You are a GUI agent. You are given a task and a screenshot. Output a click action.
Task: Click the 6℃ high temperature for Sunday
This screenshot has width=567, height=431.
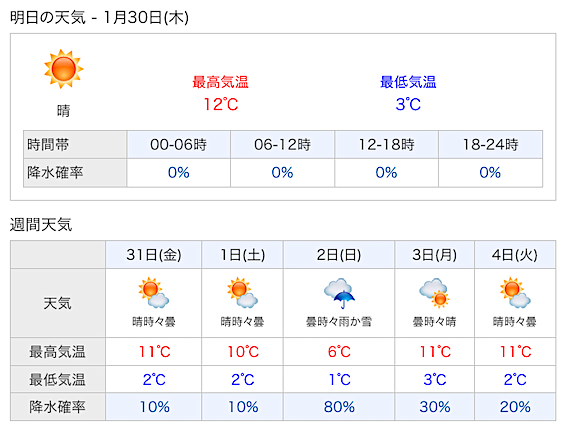339,351
